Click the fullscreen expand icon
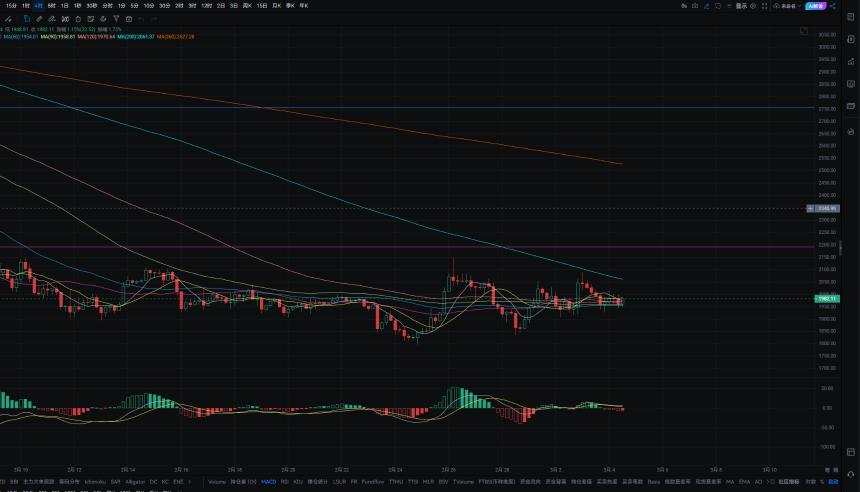860x492 pixels. pos(765,6)
